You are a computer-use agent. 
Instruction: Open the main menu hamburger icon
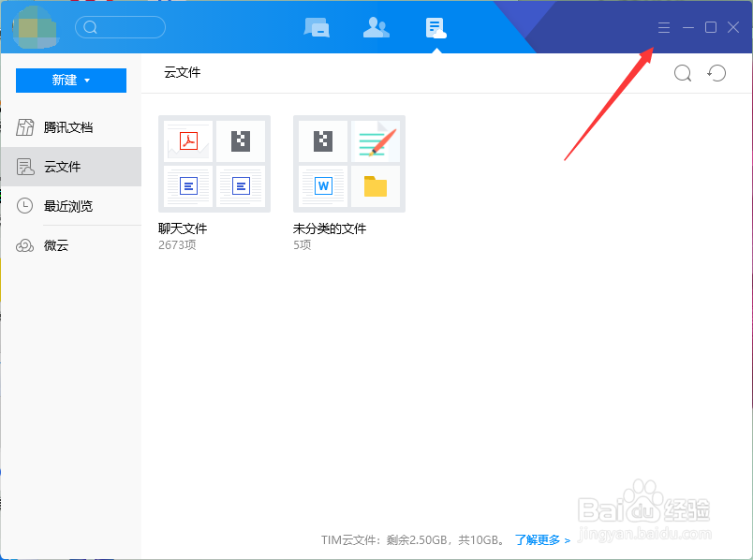click(x=664, y=27)
